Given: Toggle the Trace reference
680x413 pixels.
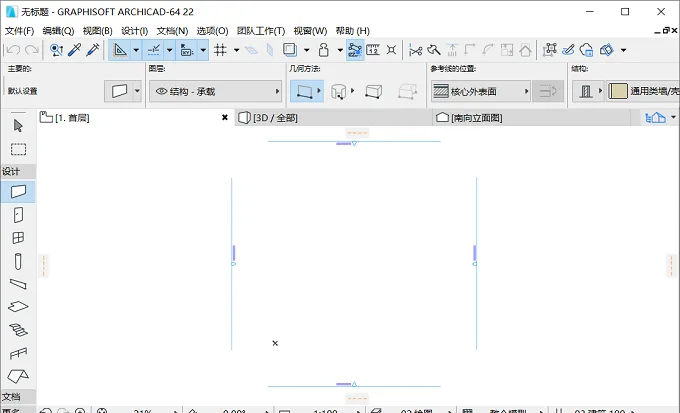Looking at the screenshot, I should [290, 50].
